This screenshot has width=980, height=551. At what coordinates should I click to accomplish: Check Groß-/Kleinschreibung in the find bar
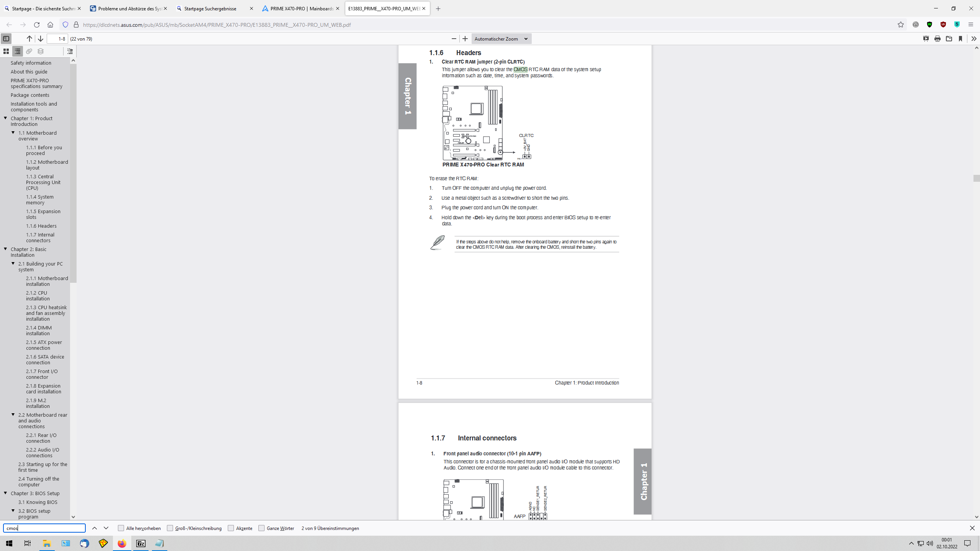click(170, 528)
